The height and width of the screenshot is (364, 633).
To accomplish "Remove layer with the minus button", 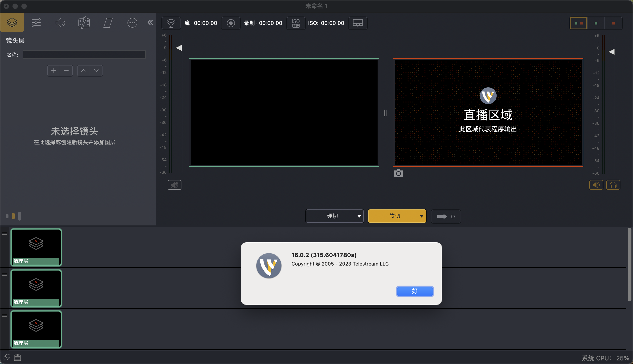I will coord(66,70).
